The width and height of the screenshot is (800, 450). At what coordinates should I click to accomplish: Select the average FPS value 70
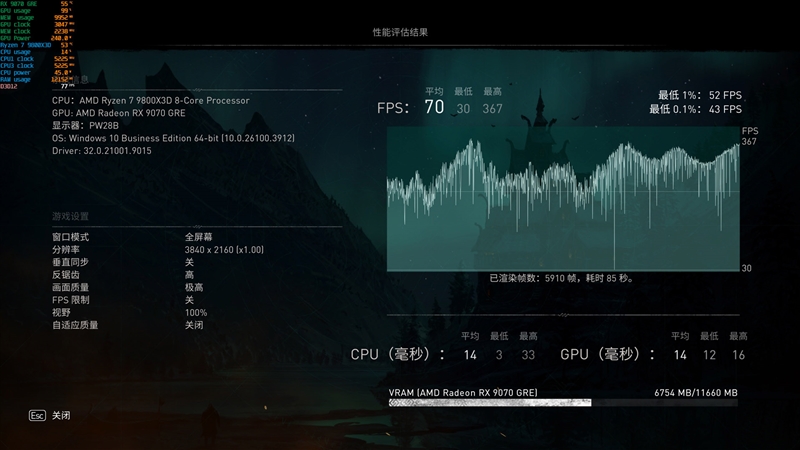coord(434,108)
